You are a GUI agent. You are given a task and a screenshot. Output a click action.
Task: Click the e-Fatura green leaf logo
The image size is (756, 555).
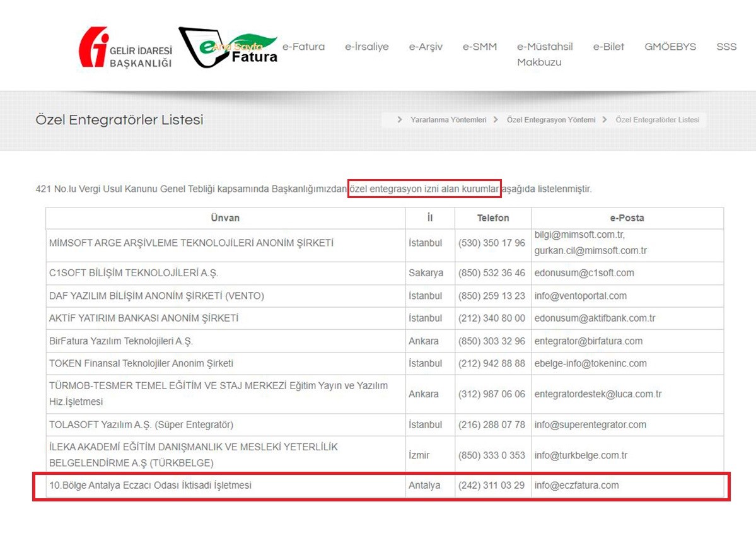click(x=229, y=48)
